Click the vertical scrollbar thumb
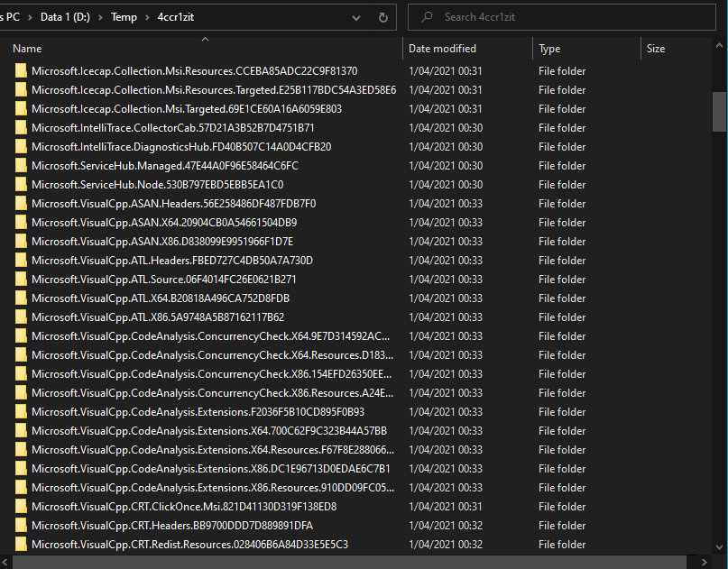The height and width of the screenshot is (569, 728). [719, 112]
